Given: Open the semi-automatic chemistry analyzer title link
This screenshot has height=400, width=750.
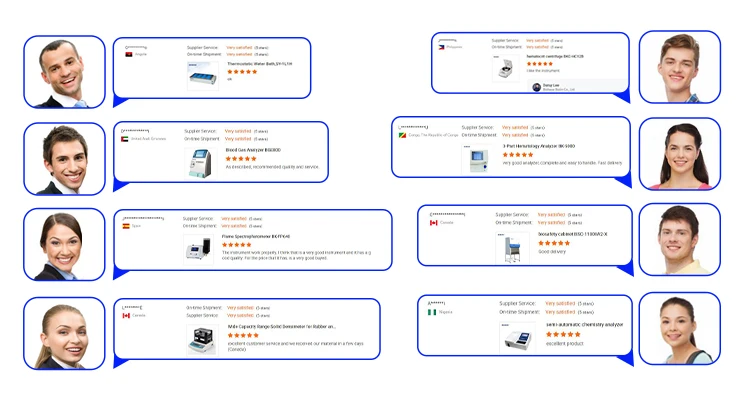Looking at the screenshot, I should [x=585, y=324].
